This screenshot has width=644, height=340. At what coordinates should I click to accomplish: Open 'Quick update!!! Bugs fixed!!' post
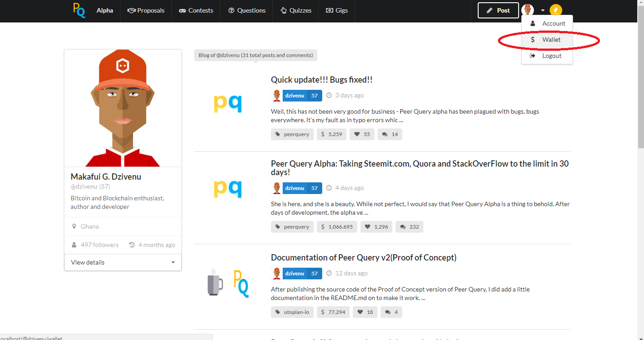coord(321,80)
